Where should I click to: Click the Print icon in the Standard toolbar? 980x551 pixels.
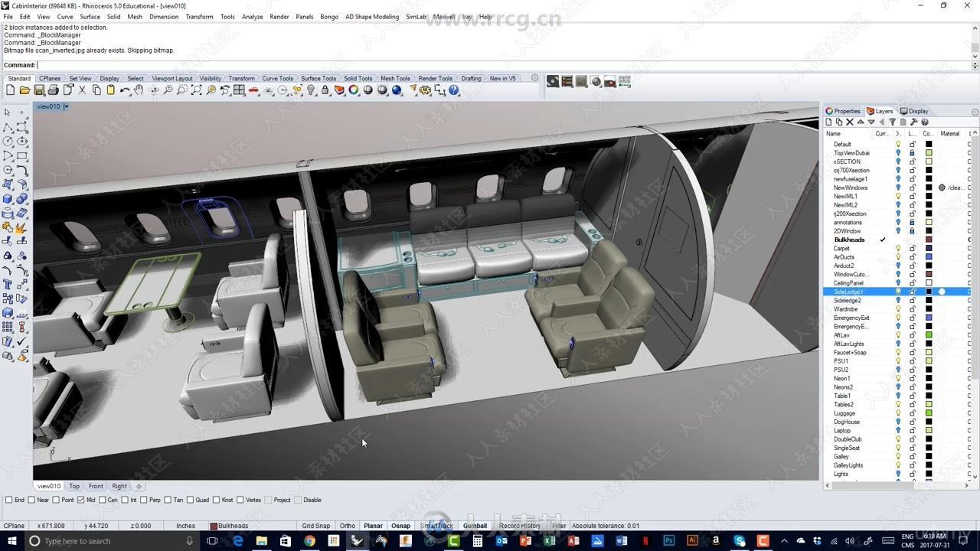(53, 90)
